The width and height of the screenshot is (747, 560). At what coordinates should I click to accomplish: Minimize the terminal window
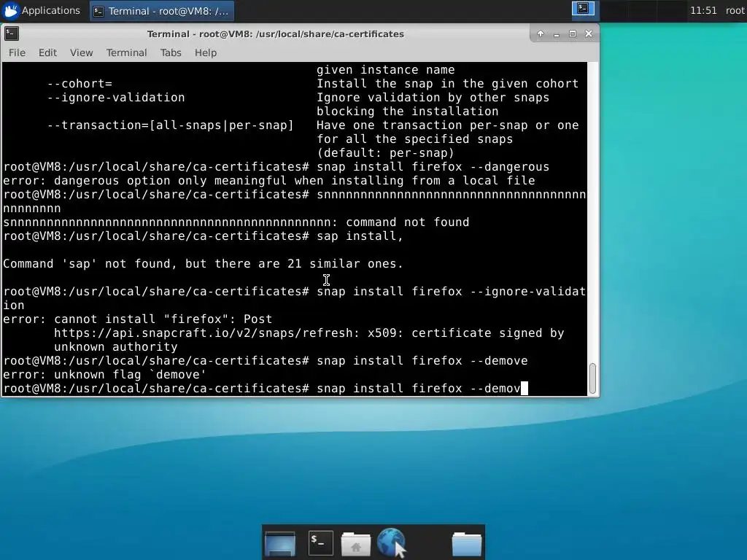[x=557, y=34]
